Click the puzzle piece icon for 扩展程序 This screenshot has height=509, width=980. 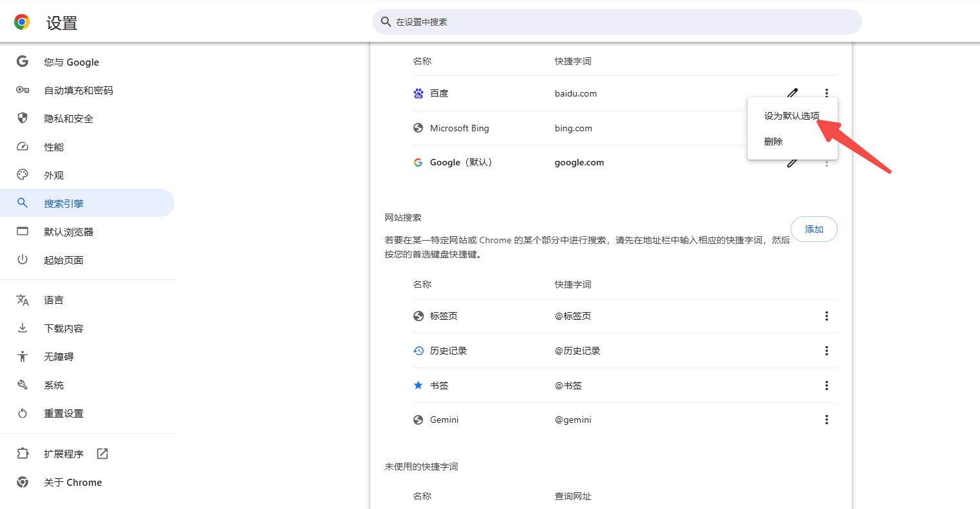[23, 454]
